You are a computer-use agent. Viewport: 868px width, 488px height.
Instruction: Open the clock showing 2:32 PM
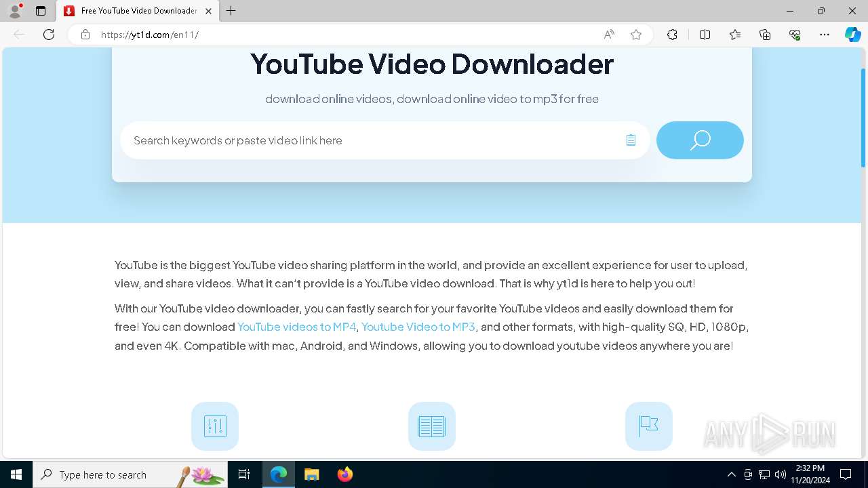810,474
